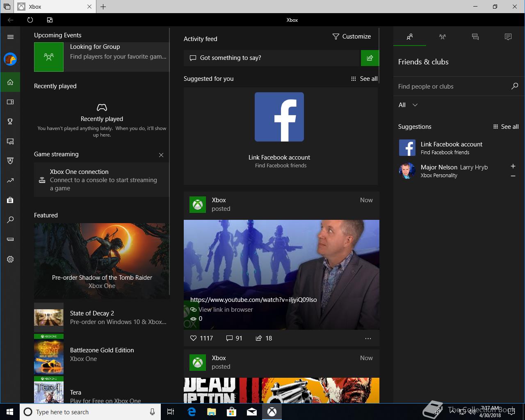This screenshot has width=525, height=420.
Task: Close the Game streaming section
Action: [161, 155]
